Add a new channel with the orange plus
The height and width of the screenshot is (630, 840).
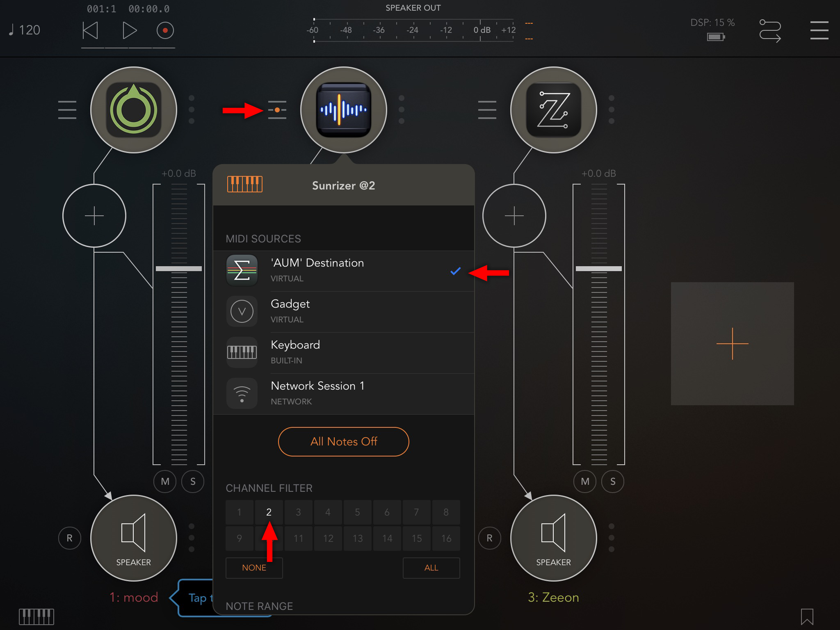tap(733, 344)
